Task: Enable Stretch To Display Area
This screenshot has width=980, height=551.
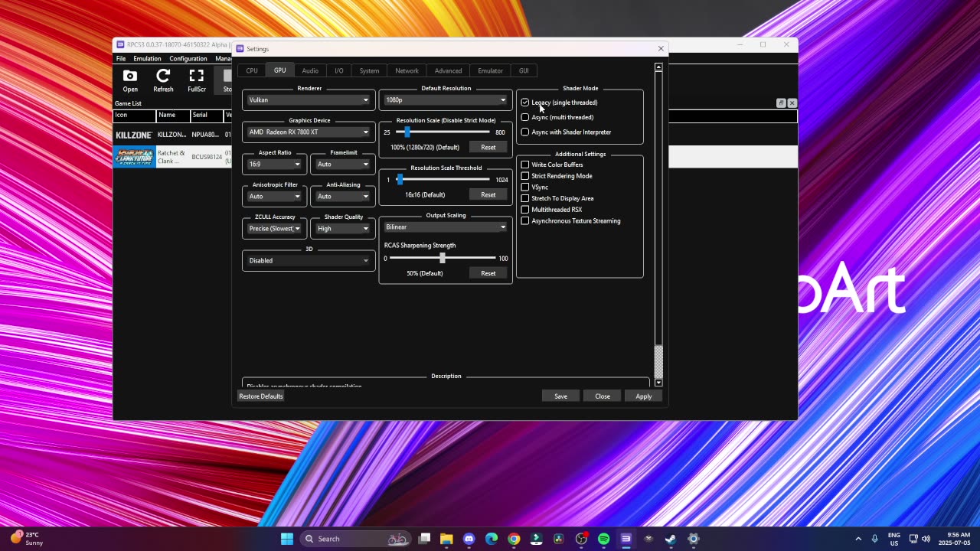Action: (557, 198)
